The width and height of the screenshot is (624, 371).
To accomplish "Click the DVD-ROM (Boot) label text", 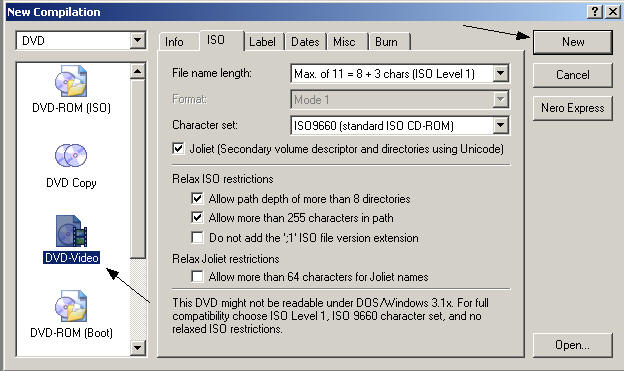I will (71, 332).
